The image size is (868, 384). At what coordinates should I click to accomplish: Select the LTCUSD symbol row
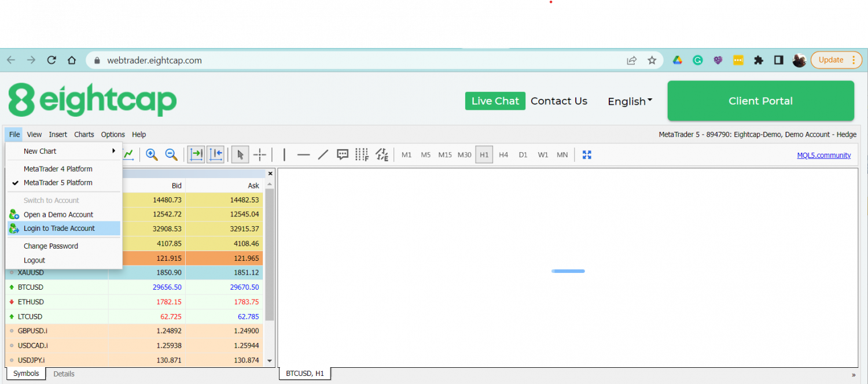(x=134, y=316)
